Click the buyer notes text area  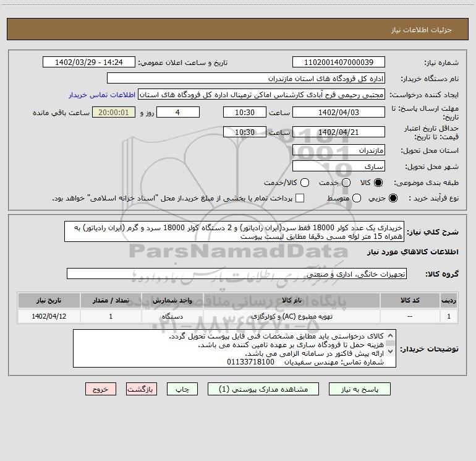[x=234, y=348]
